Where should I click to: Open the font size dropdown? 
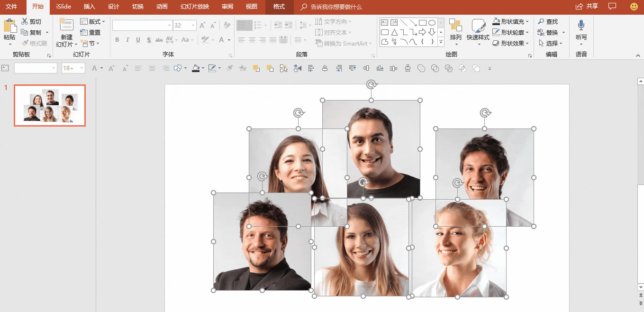(193, 25)
